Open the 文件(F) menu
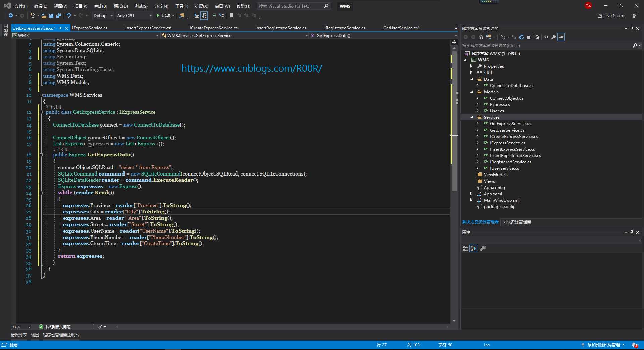 click(x=21, y=6)
